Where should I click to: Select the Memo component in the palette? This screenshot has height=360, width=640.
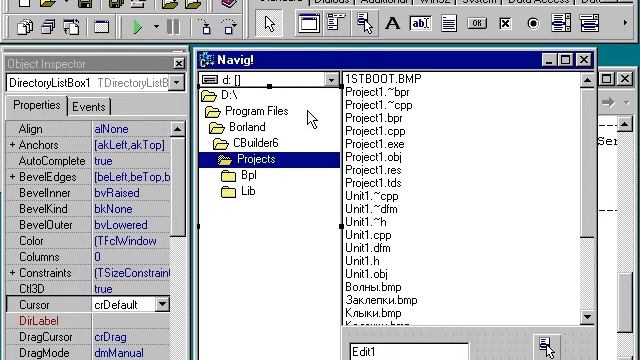pyautogui.click(x=449, y=24)
